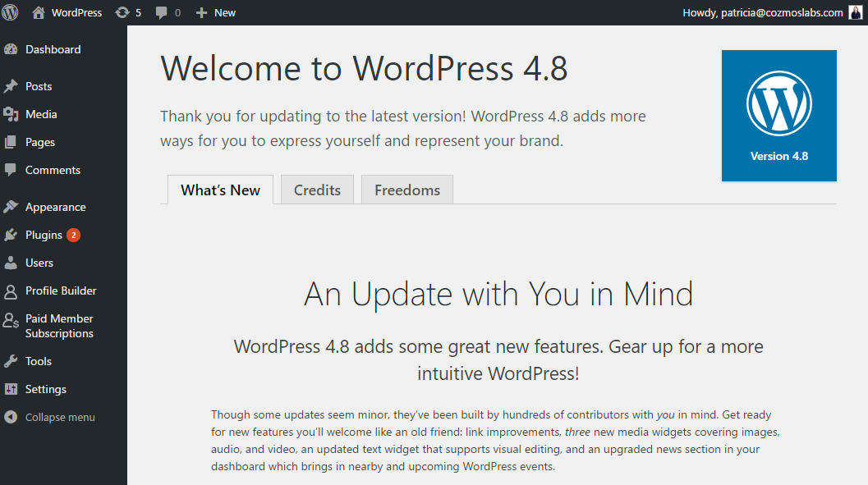The height and width of the screenshot is (485, 868).
Task: Click the Plugins update badge showing 2
Action: pyautogui.click(x=74, y=235)
